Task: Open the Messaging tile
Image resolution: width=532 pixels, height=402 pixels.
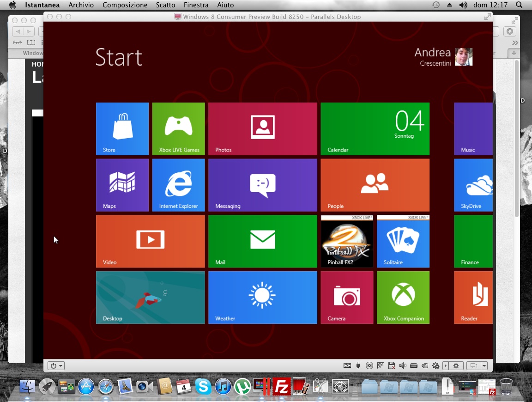Action: (263, 185)
